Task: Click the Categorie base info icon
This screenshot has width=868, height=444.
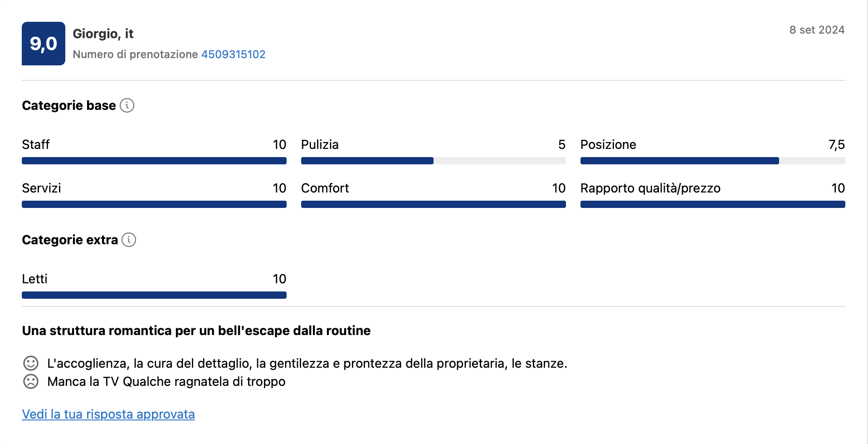Action: (127, 105)
